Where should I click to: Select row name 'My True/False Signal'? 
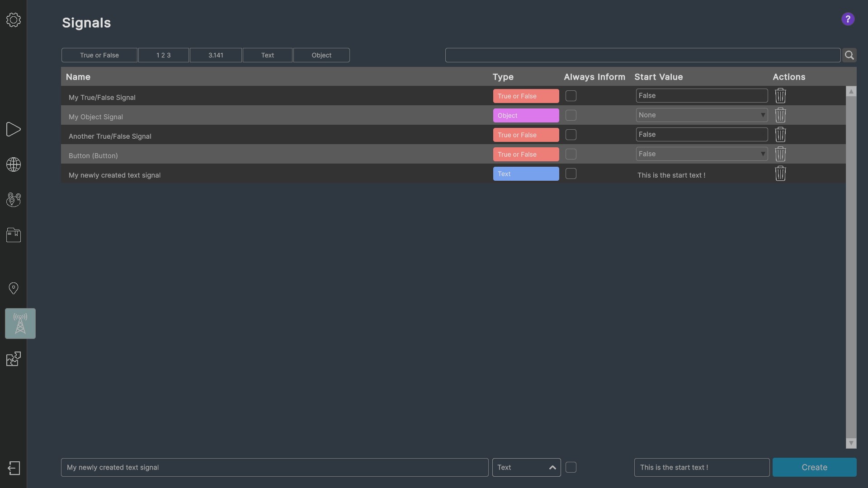102,98
